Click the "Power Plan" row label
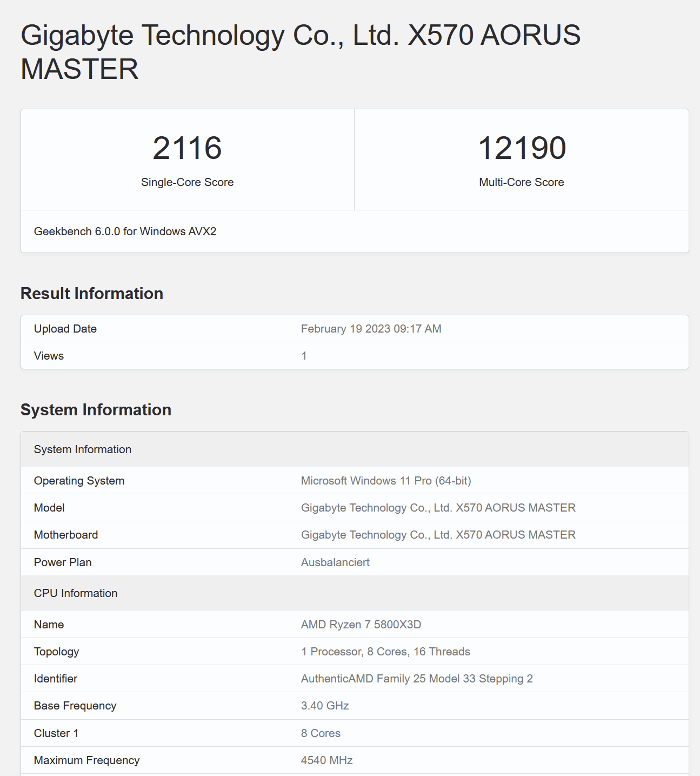Image resolution: width=700 pixels, height=776 pixels. coord(63,562)
